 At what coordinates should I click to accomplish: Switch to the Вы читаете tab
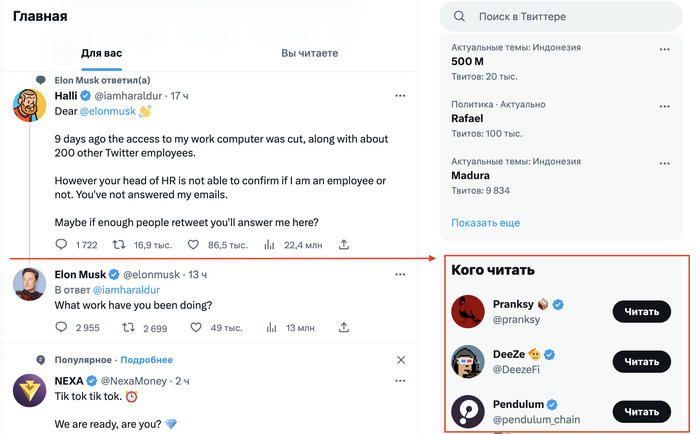pos(309,53)
